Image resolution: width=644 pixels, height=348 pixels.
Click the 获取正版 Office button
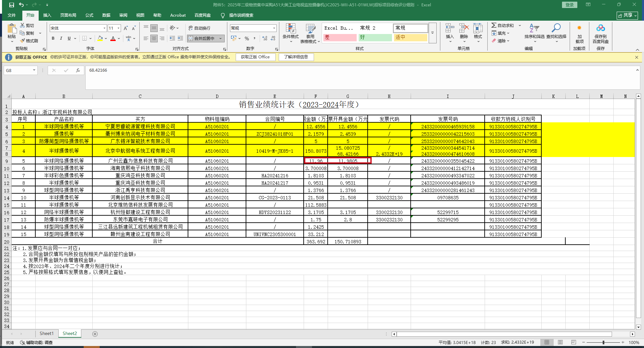[255, 57]
